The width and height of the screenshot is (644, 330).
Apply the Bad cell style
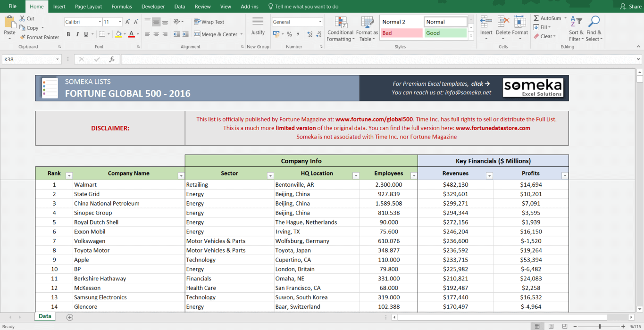(401, 33)
